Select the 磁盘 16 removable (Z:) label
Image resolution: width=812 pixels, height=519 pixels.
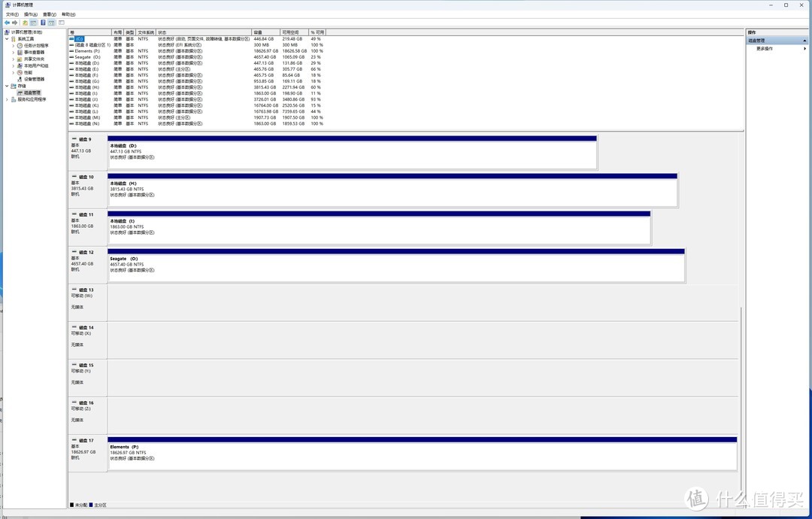87,415
